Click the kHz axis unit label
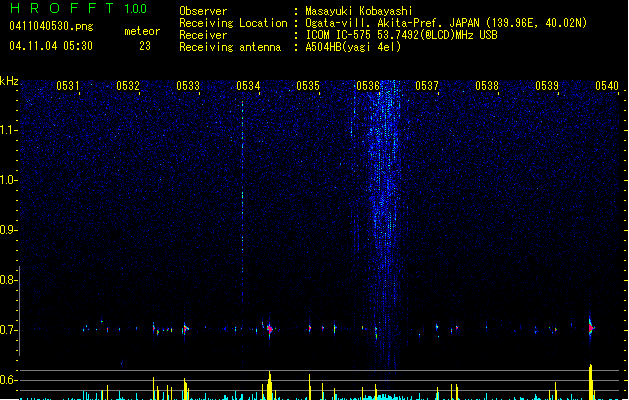Screen dimensions: 629x400 pyautogui.click(x=9, y=81)
